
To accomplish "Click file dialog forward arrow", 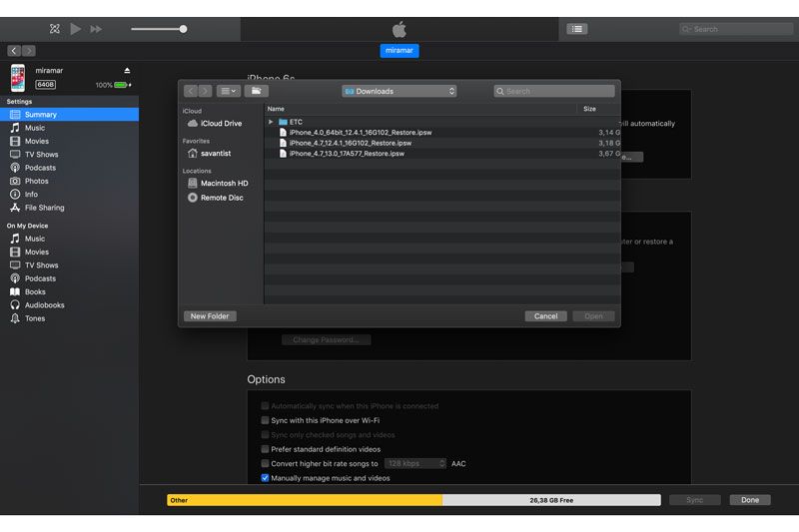I will click(205, 91).
